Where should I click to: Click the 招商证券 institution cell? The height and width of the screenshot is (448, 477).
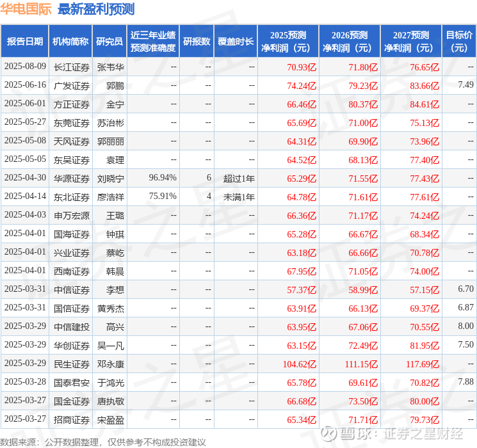72,420
